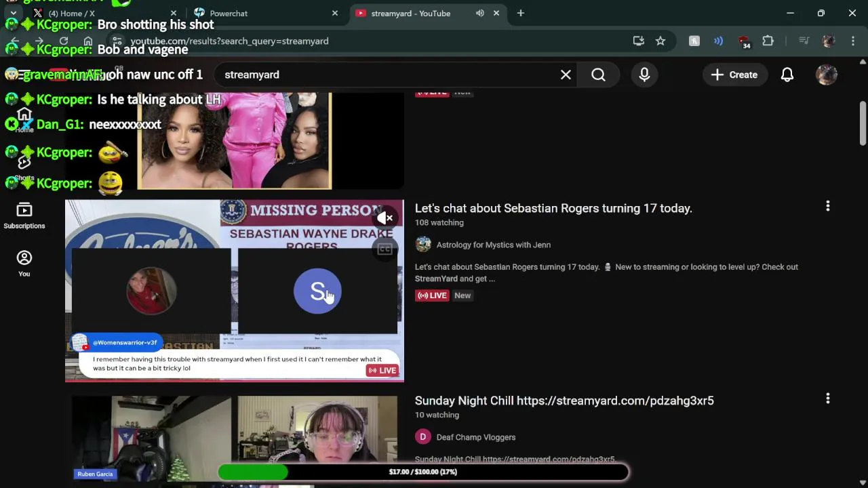Bookmark this page with the star icon
The width and height of the screenshot is (868, 488).
point(660,41)
